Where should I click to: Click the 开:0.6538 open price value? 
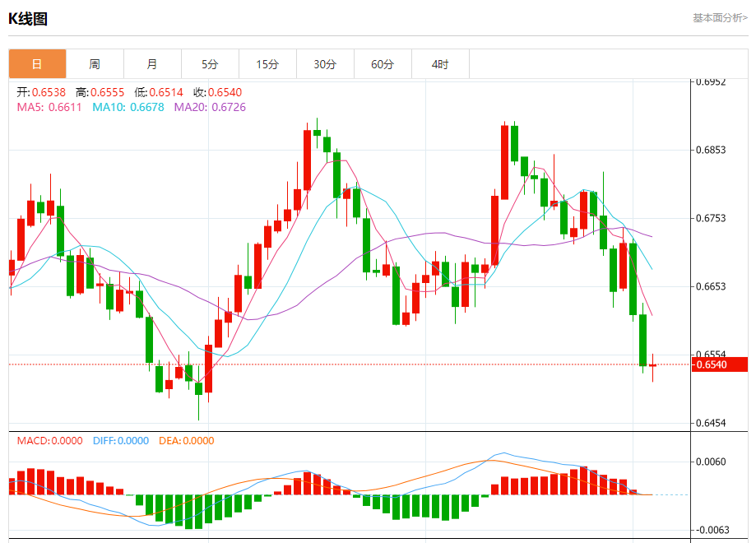point(41,92)
